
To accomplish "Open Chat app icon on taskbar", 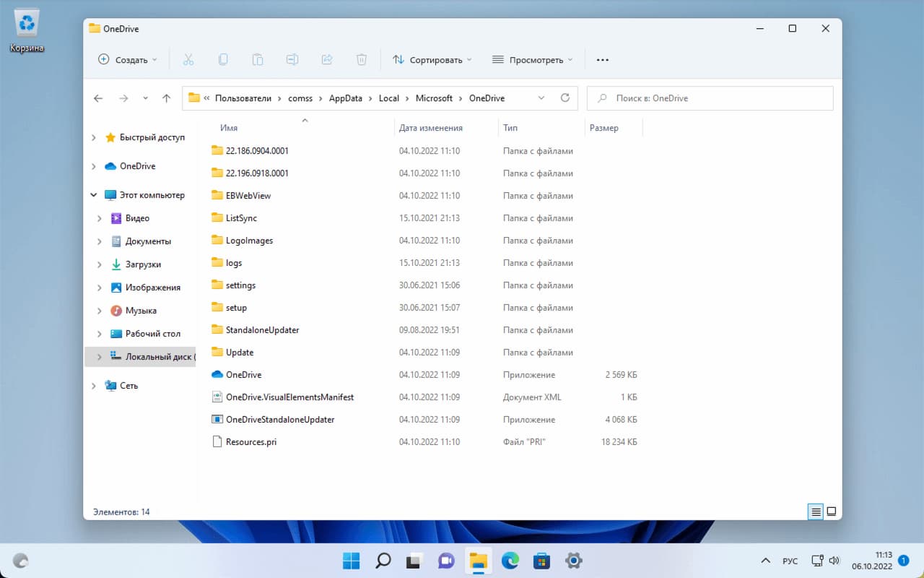I will (446, 560).
